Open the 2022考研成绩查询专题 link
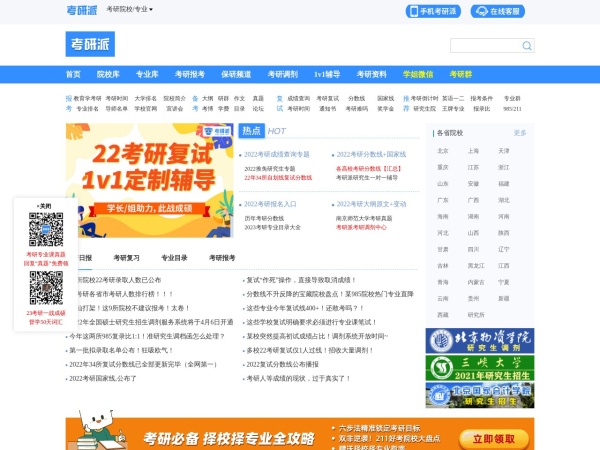 coord(277,155)
